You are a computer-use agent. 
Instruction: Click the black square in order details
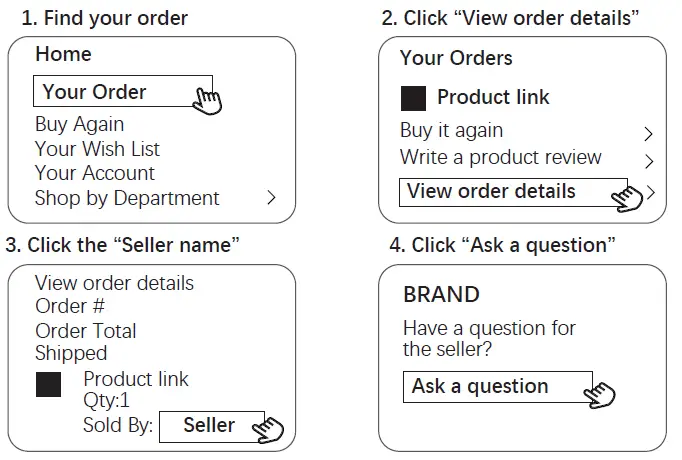[x=48, y=385]
